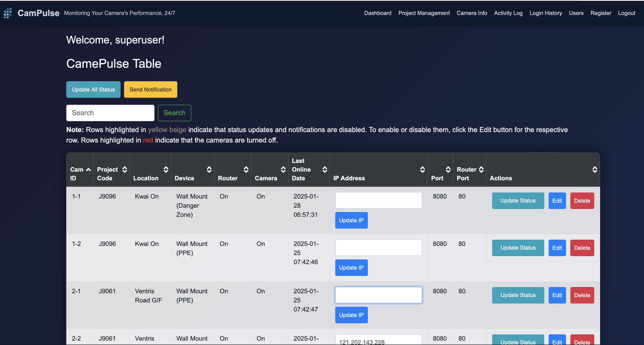Click the Send Notification button
This screenshot has height=345, width=644.
(150, 90)
